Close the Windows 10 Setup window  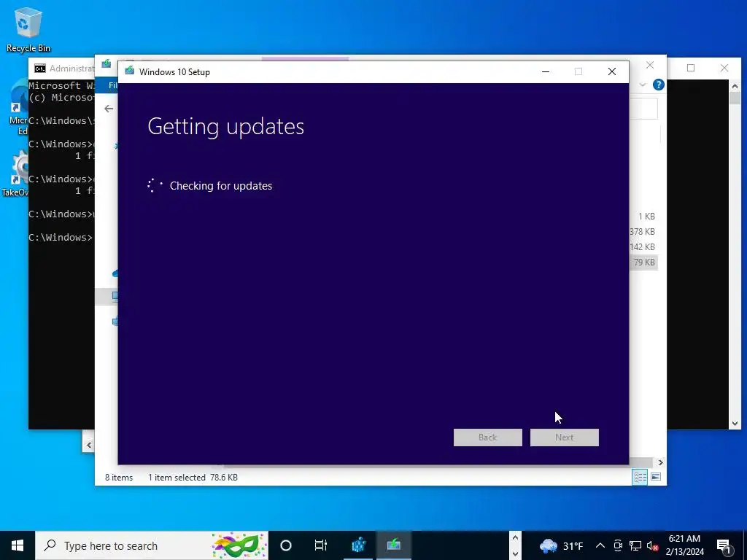click(x=612, y=71)
